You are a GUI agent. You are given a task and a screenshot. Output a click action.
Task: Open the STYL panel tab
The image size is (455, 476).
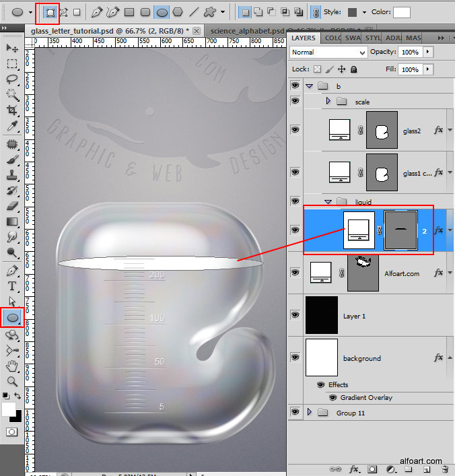pos(374,38)
